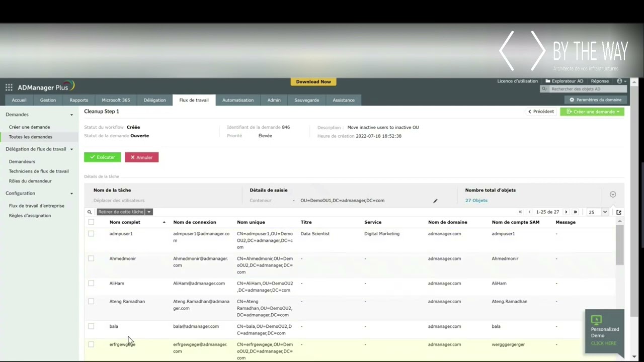Go to previous page of results
The image size is (644, 362).
[529, 212]
